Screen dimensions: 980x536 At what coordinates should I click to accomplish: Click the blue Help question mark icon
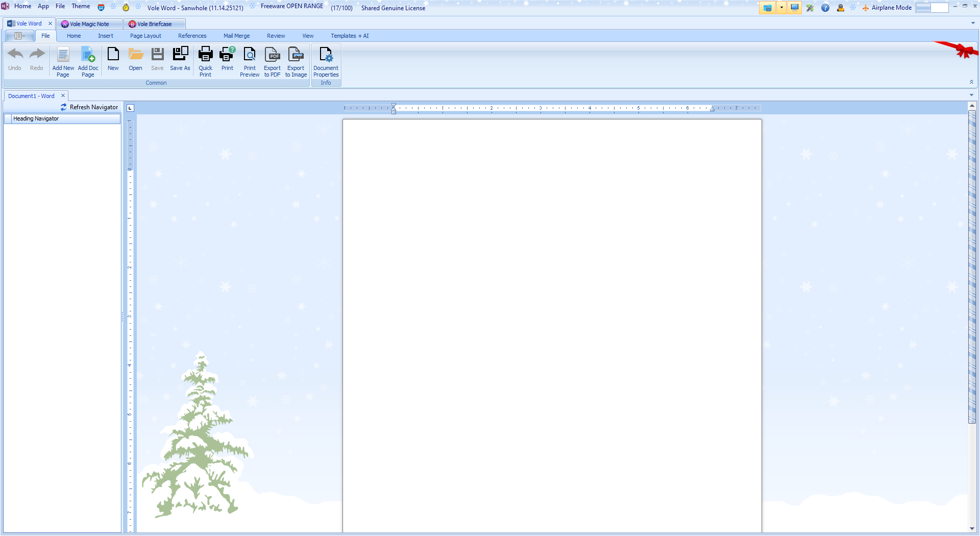825,8
